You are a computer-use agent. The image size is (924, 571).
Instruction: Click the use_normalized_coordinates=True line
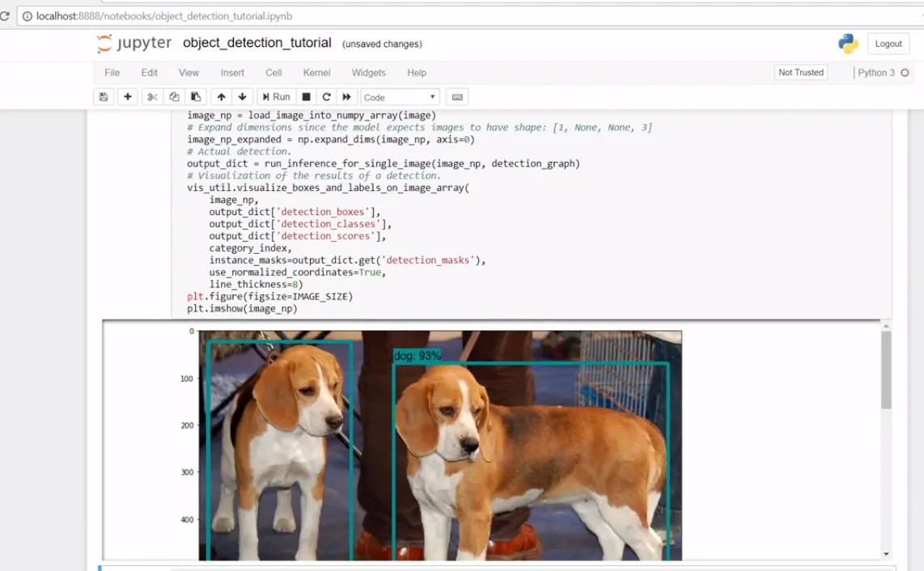[x=297, y=273]
